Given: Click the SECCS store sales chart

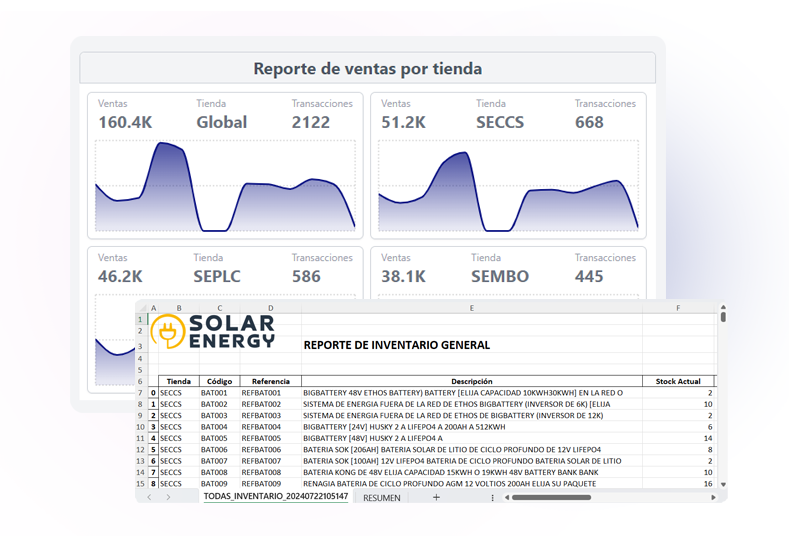Looking at the screenshot, I should pos(508,186).
